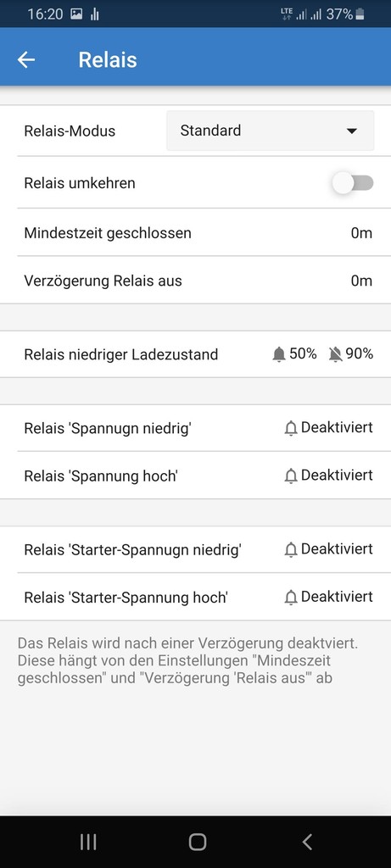Tap bell icon for 'Spannugn niedrig' relay
Screen dimensions: 391x868
pyautogui.click(x=291, y=428)
